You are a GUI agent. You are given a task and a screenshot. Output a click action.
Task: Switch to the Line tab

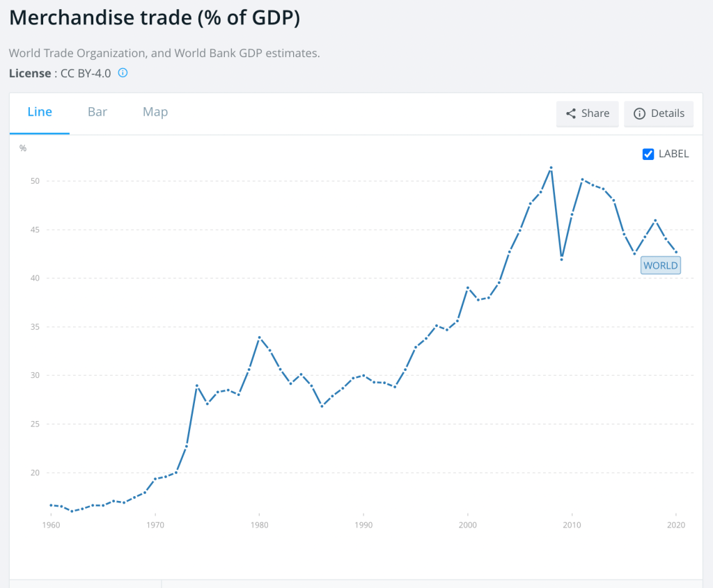click(40, 112)
